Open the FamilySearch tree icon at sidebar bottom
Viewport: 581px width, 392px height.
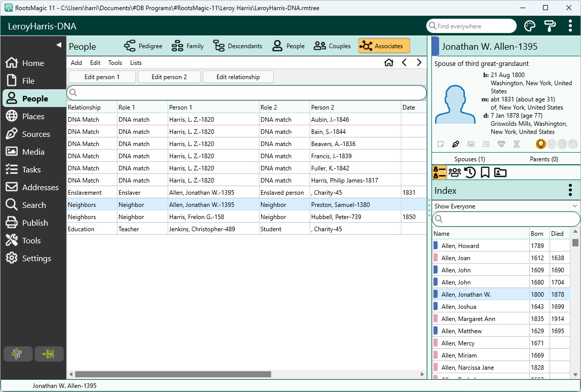click(18, 354)
